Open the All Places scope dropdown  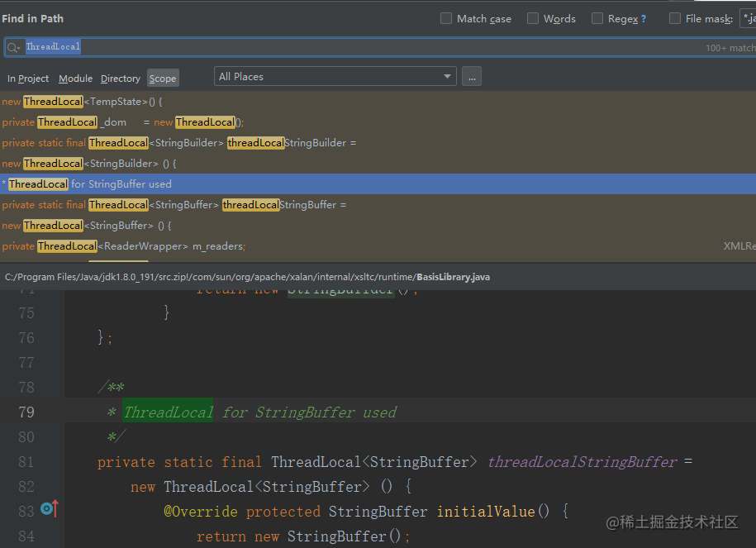pos(335,77)
